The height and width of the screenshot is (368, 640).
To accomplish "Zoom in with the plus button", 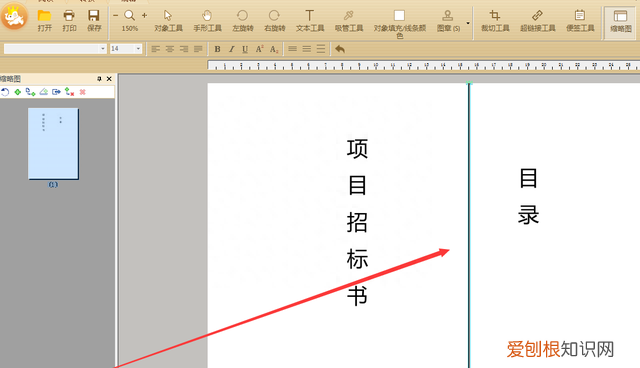I will 144,16.
